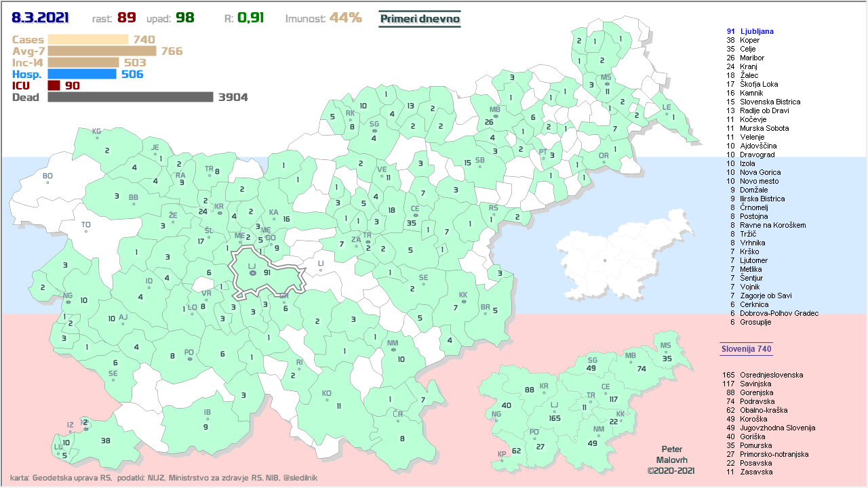
Task: Click the CE city marker showing 35
Action: click(415, 215)
